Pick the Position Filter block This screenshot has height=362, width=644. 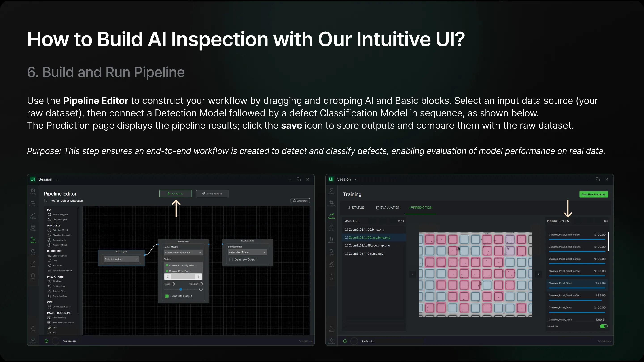pos(56,286)
